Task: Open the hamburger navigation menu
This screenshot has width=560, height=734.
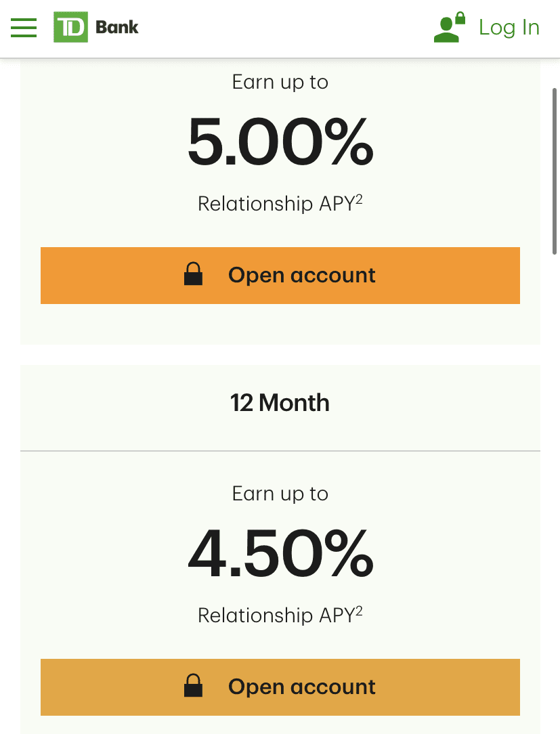Action: click(24, 28)
